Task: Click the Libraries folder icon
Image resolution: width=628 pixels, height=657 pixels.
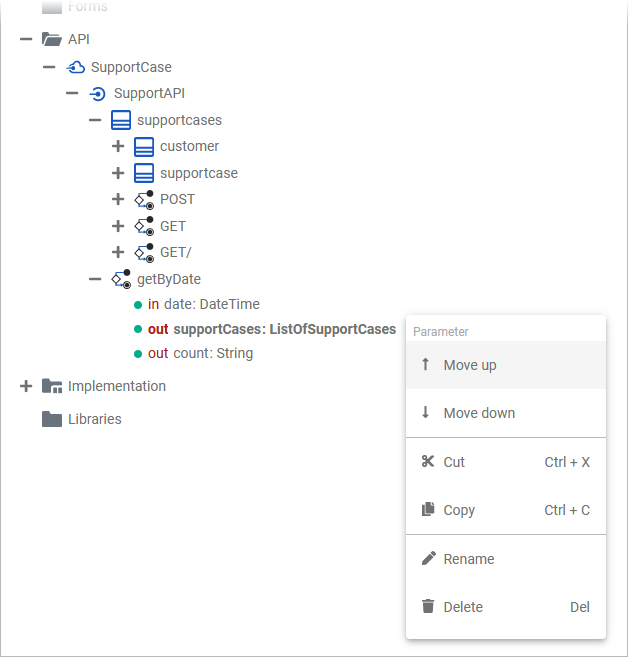Action: [x=52, y=419]
